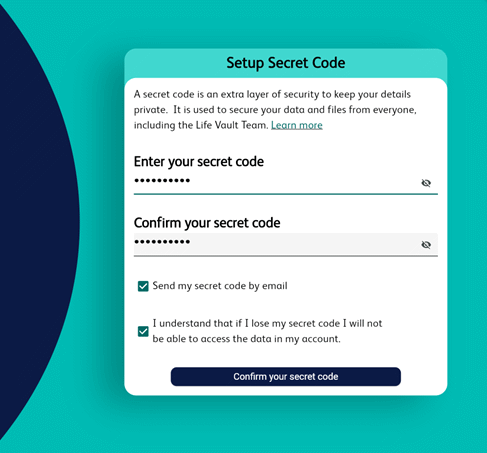Click the masked dots in the first code field
Screen dimensions: 487x453
coord(162,181)
